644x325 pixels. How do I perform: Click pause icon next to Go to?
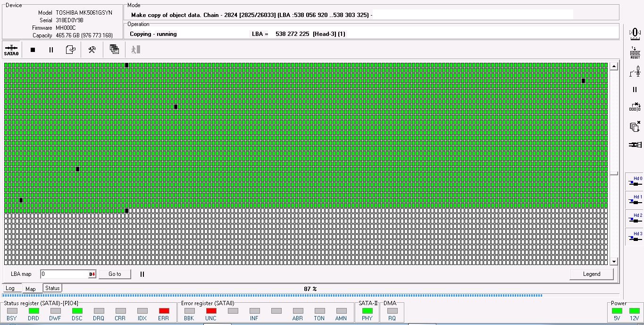[x=142, y=274]
